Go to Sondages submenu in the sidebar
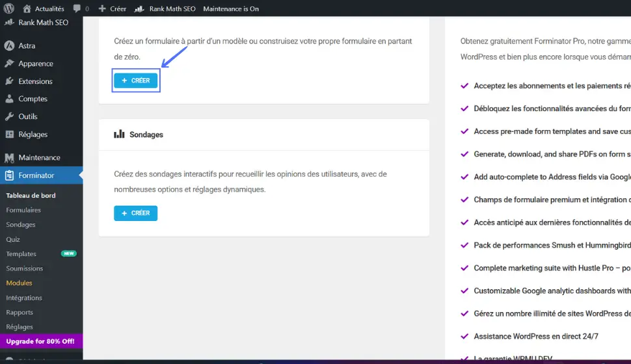This screenshot has width=631, height=364. pyautogui.click(x=21, y=224)
